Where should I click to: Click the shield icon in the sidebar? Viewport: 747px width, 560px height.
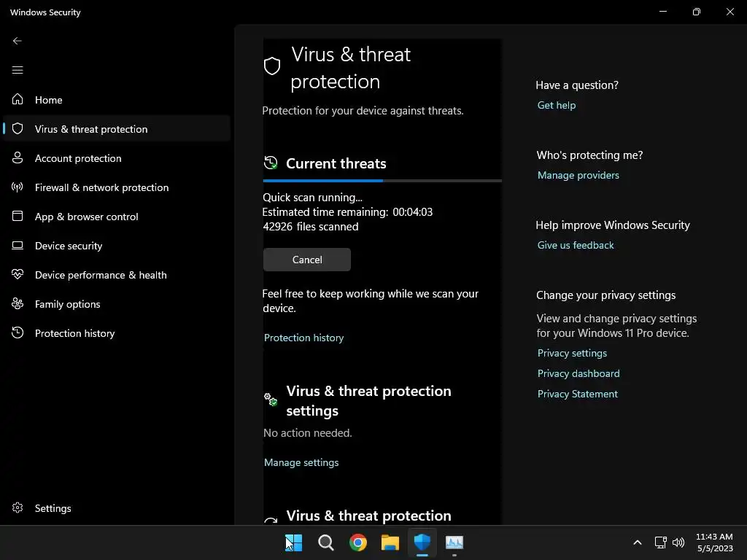[x=18, y=128]
